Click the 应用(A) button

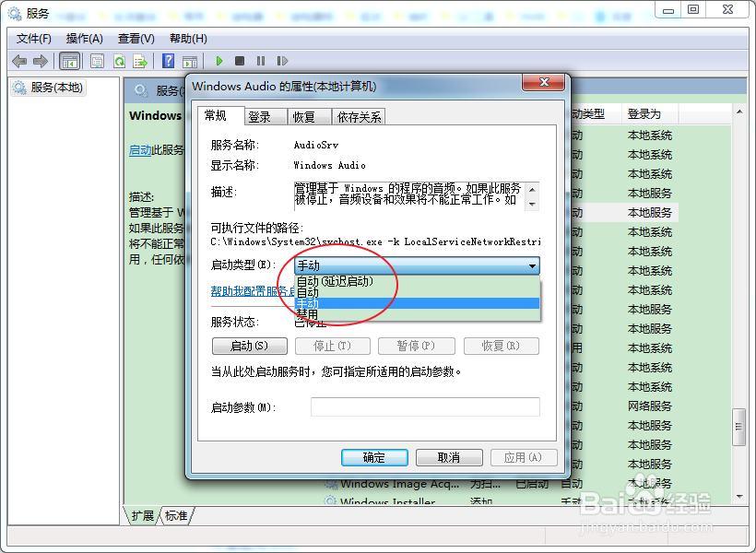point(524,457)
